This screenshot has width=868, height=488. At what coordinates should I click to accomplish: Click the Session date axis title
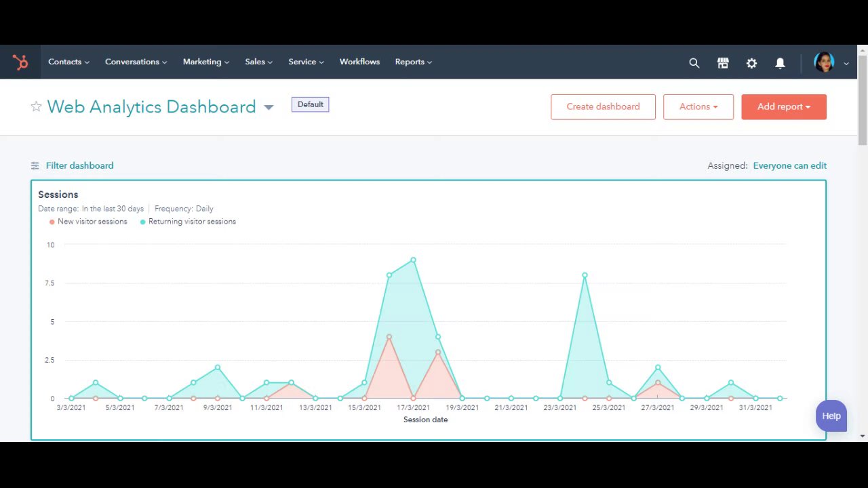point(425,420)
